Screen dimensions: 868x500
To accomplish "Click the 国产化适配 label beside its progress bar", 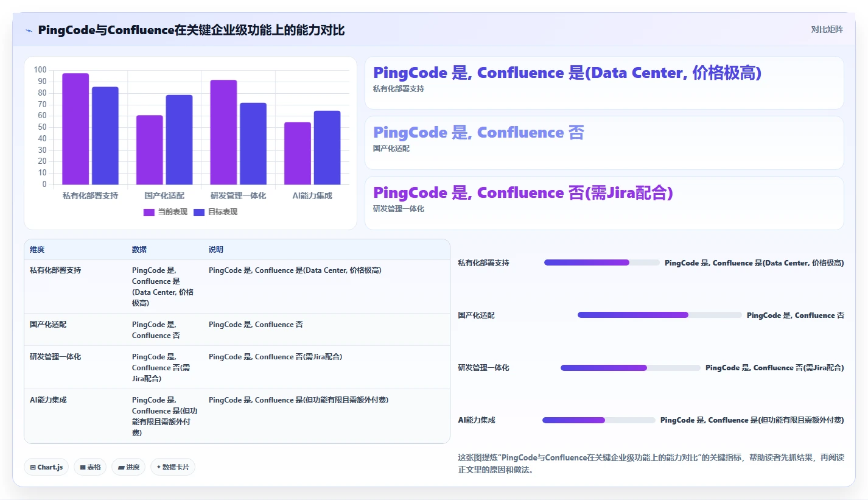I will (x=477, y=315).
